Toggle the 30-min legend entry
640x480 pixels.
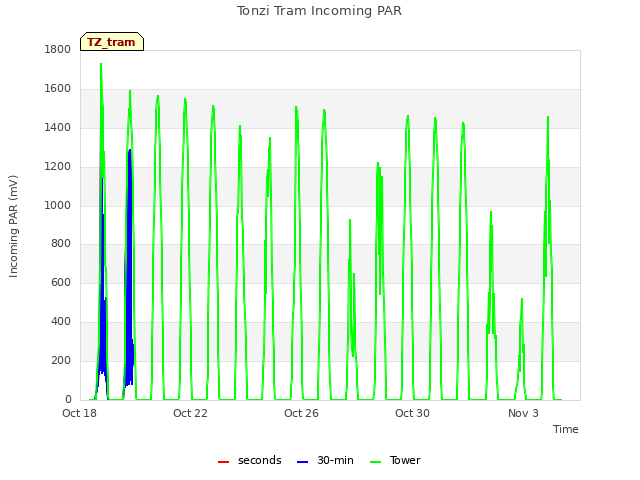click(325, 460)
